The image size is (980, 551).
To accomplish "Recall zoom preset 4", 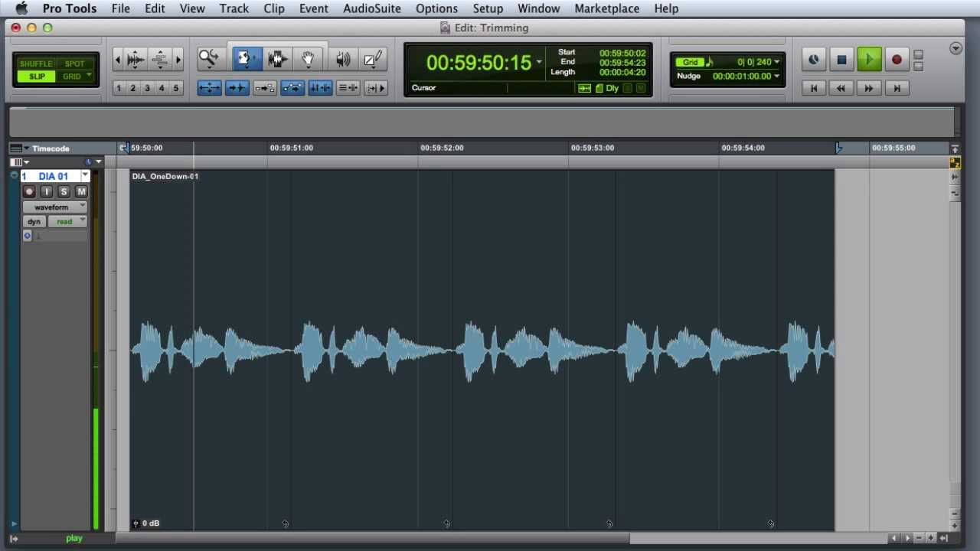I will click(x=162, y=88).
